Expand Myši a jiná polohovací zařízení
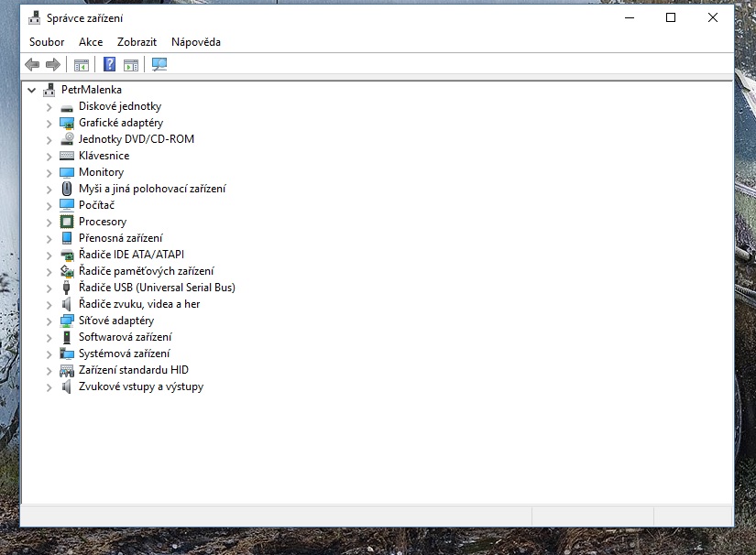Viewport: 756px width, 555px height. point(49,190)
